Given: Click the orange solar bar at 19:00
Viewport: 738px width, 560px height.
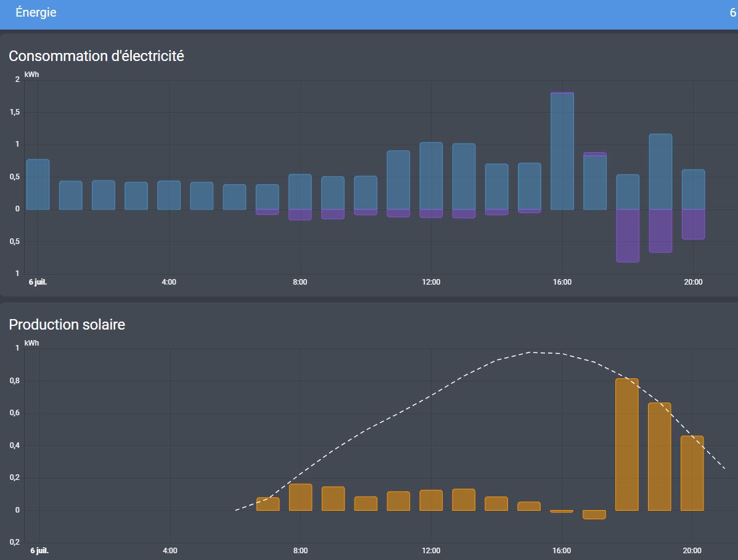Looking at the screenshot, I should [x=660, y=457].
